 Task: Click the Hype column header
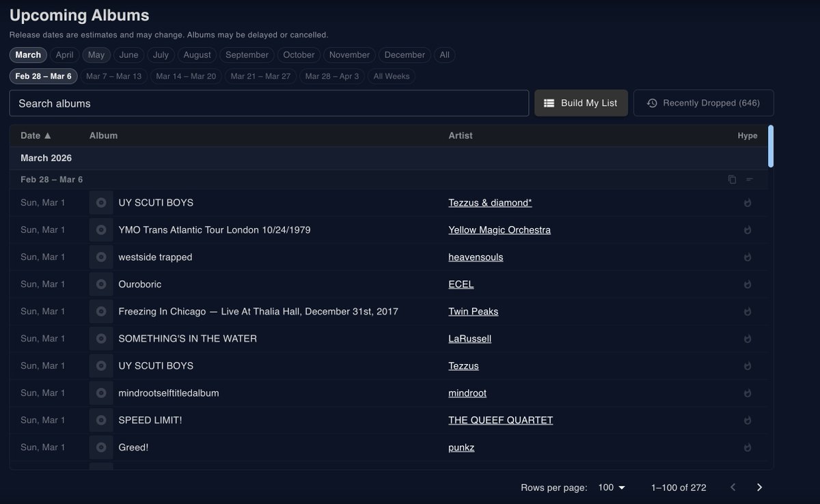coord(748,135)
